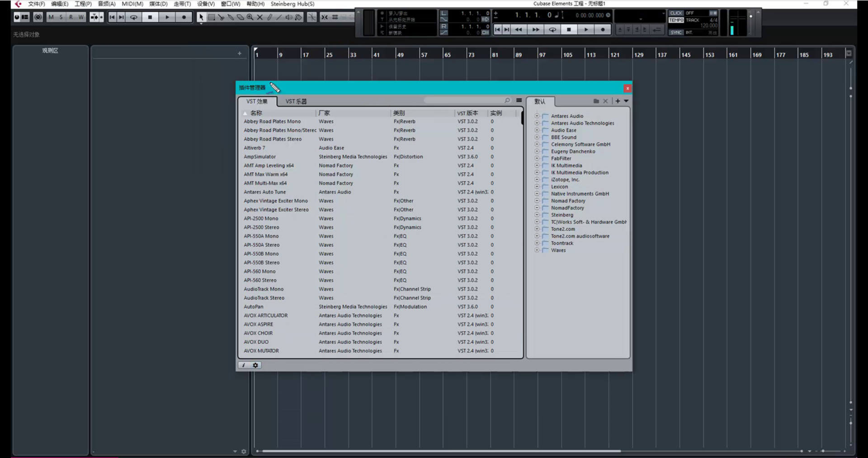This screenshot has width=868, height=458.
Task: Expand the Nomad Factory tree folder
Action: pos(537,201)
